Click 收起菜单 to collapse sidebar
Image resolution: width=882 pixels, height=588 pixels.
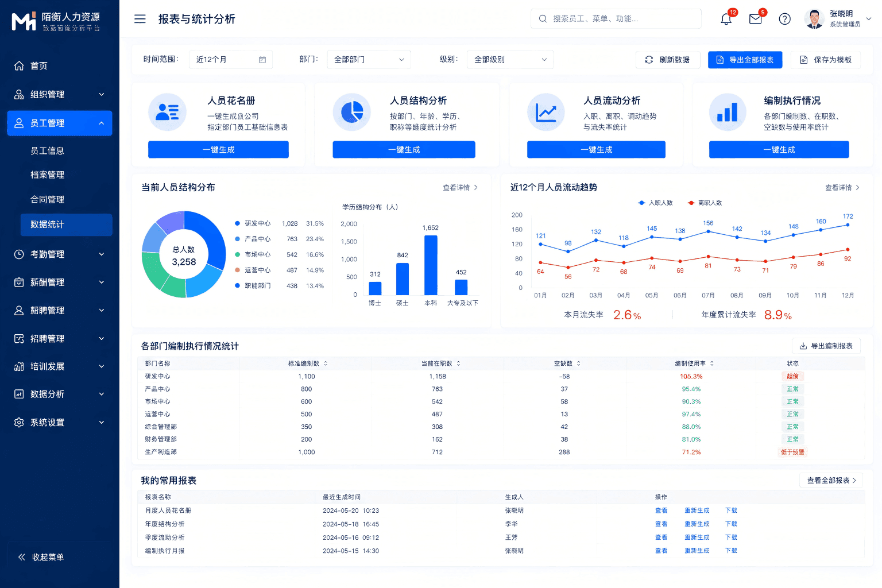pyautogui.click(x=41, y=557)
